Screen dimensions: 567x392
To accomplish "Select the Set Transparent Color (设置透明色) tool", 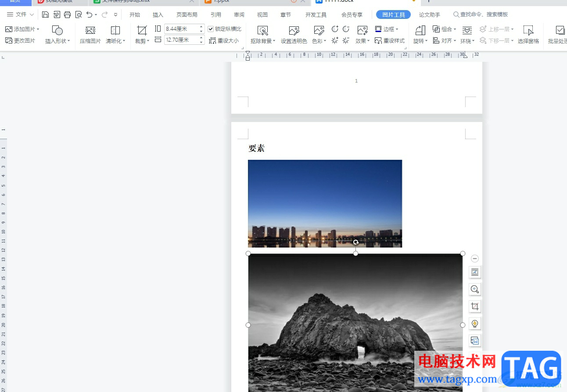I will 294,35.
